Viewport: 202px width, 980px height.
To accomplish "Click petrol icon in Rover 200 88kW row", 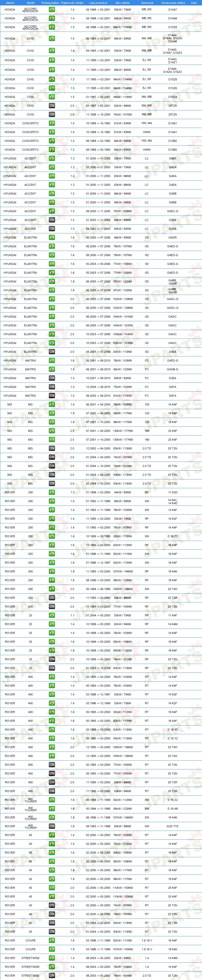I will point(52,580).
